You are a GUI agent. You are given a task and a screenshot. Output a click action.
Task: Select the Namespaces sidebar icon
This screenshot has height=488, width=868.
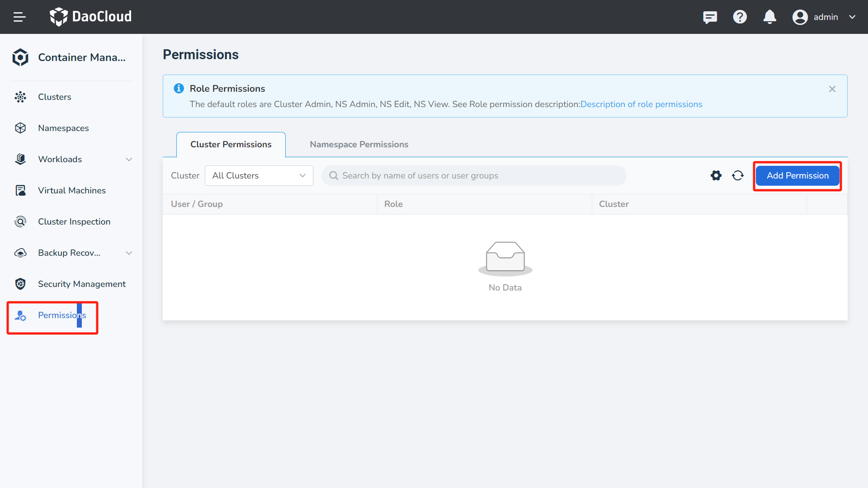(x=20, y=128)
